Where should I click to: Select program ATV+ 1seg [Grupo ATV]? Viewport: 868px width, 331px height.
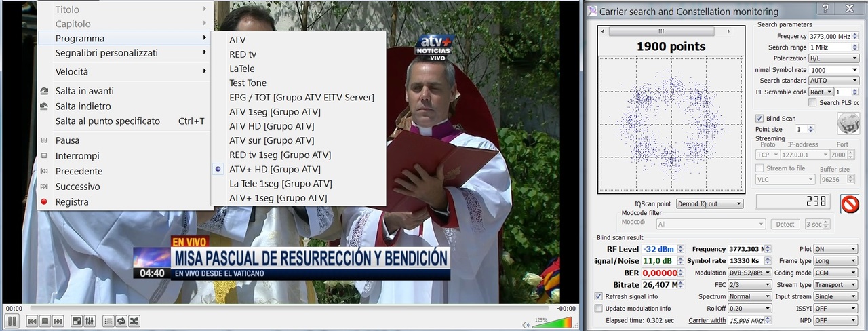[298, 198]
